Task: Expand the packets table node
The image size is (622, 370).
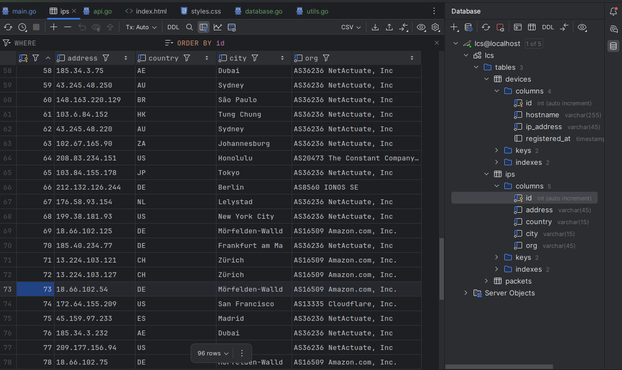Action: (x=486, y=281)
